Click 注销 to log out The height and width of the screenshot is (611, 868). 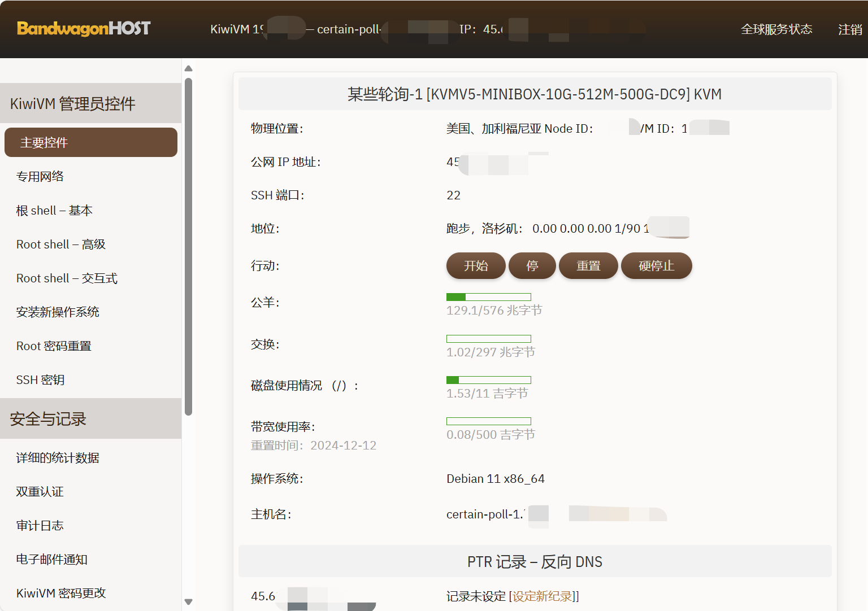[850, 29]
